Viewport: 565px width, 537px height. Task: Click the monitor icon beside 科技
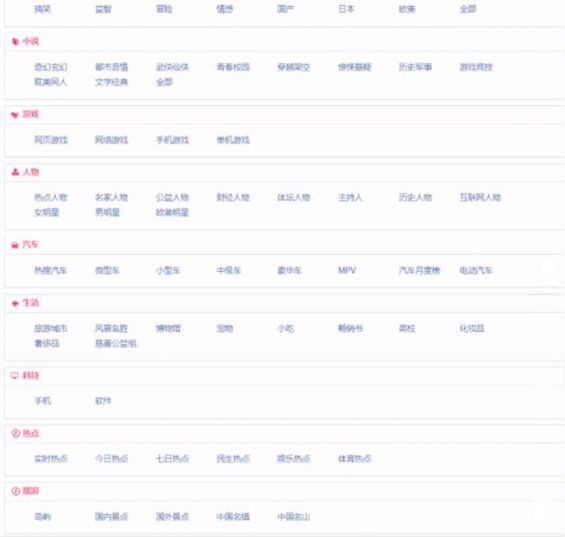pyautogui.click(x=15, y=376)
